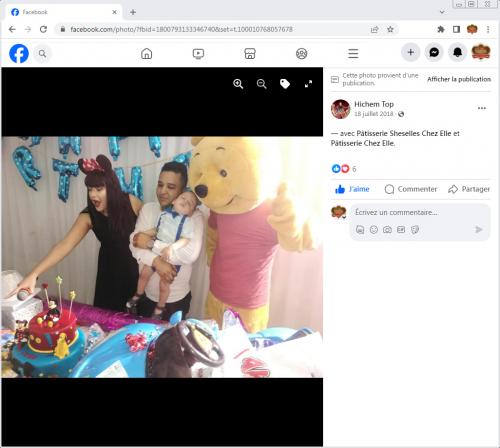This screenshot has height=448, width=500.
Task: Open the Groups icon
Action: (x=302, y=53)
